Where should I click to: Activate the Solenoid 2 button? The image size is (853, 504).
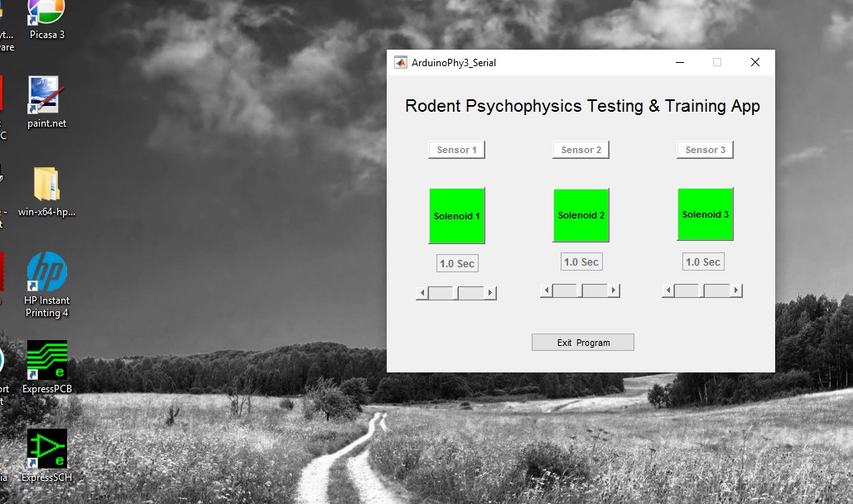pos(581,214)
